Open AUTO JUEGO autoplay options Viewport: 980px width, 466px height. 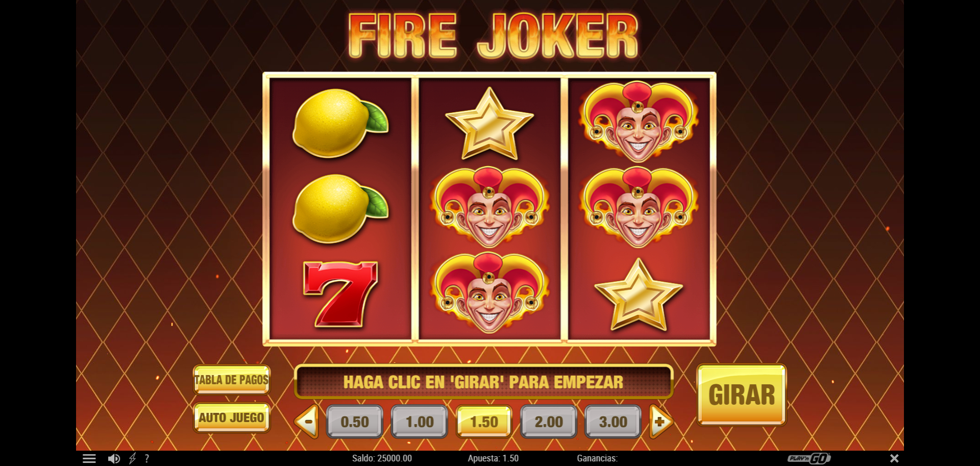pos(232,417)
